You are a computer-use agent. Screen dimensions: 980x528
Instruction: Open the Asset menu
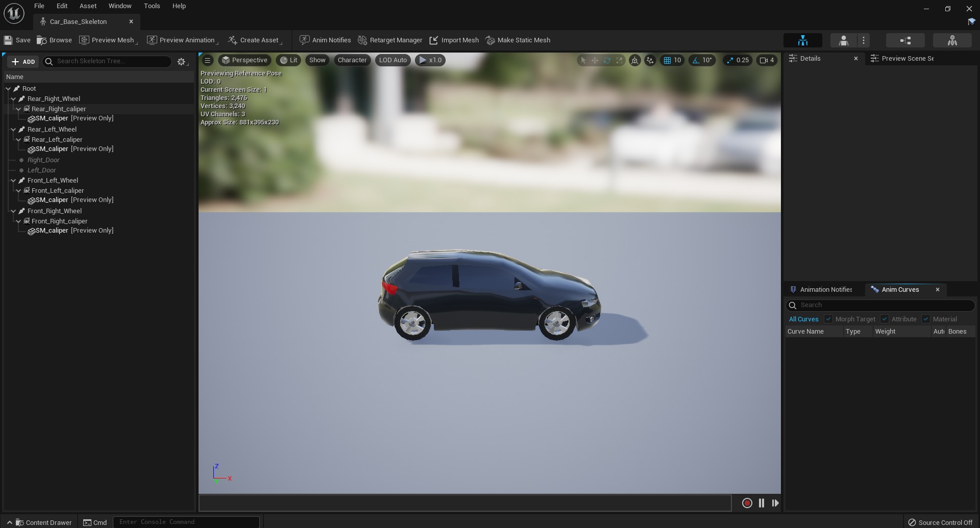point(88,6)
